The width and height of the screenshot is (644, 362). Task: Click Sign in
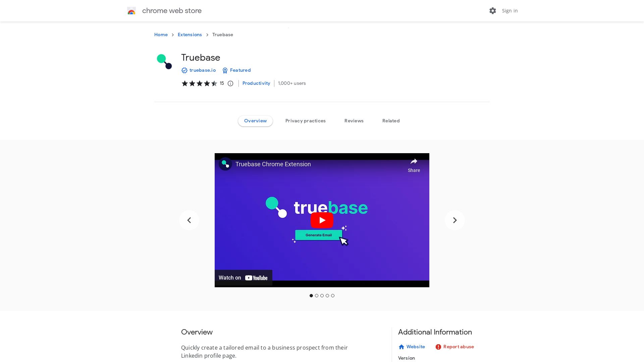click(x=510, y=11)
